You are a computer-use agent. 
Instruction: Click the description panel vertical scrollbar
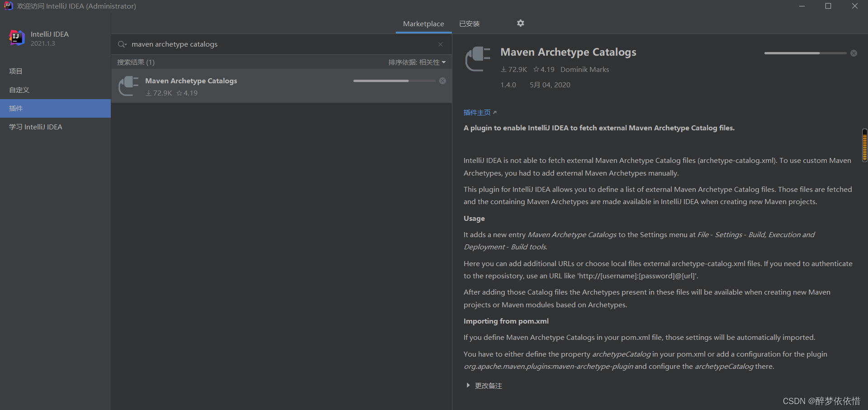coord(864,145)
